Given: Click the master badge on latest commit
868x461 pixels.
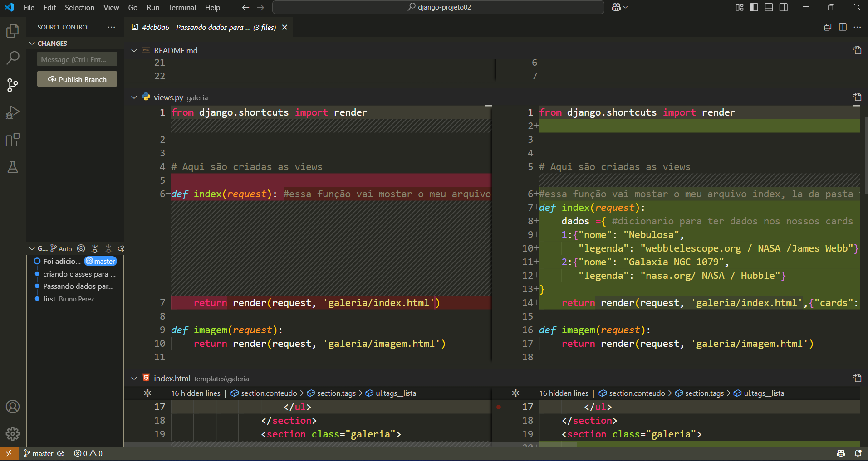Looking at the screenshot, I should tap(101, 261).
